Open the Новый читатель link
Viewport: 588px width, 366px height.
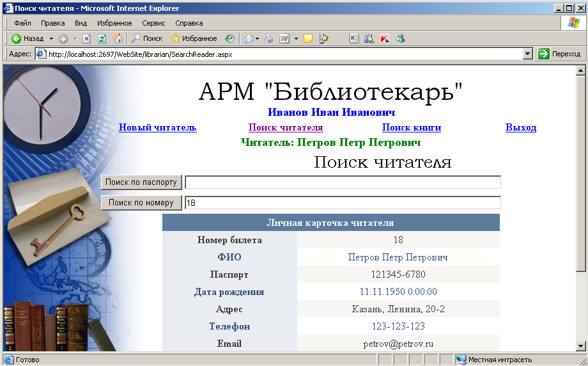[157, 127]
